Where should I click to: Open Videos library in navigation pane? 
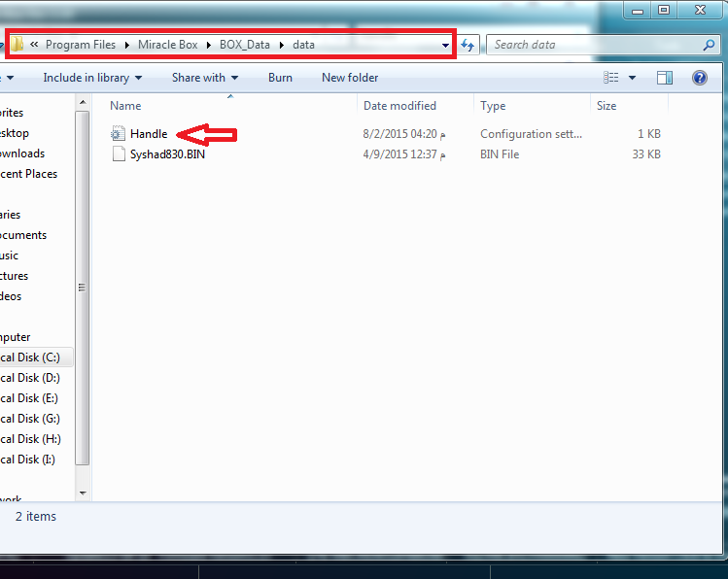click(11, 296)
